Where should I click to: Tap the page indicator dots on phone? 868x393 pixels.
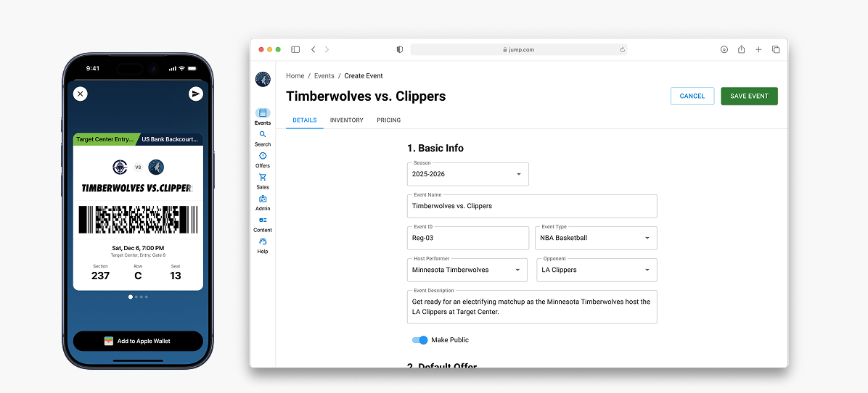tap(139, 297)
